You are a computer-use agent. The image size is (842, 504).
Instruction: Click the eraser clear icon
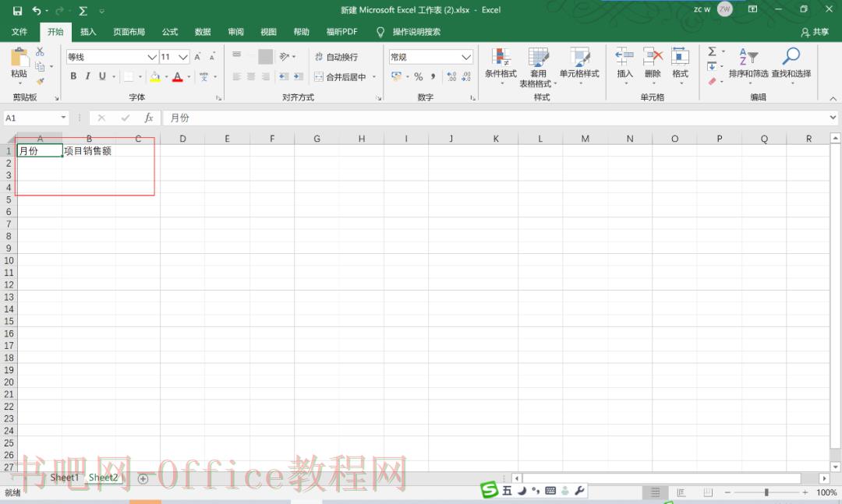coord(713,81)
